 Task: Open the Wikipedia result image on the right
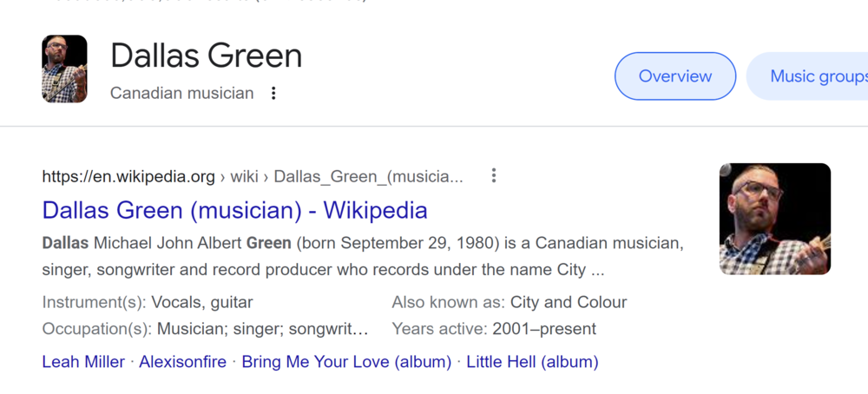[x=774, y=219]
